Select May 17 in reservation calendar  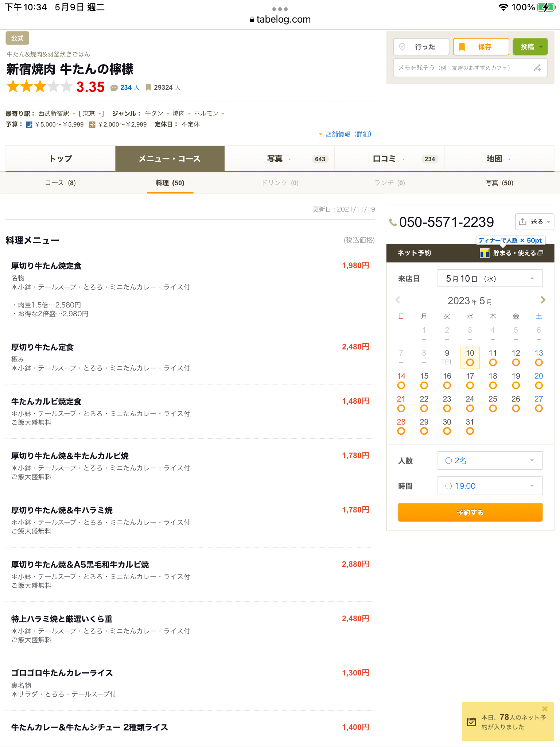[x=470, y=380]
